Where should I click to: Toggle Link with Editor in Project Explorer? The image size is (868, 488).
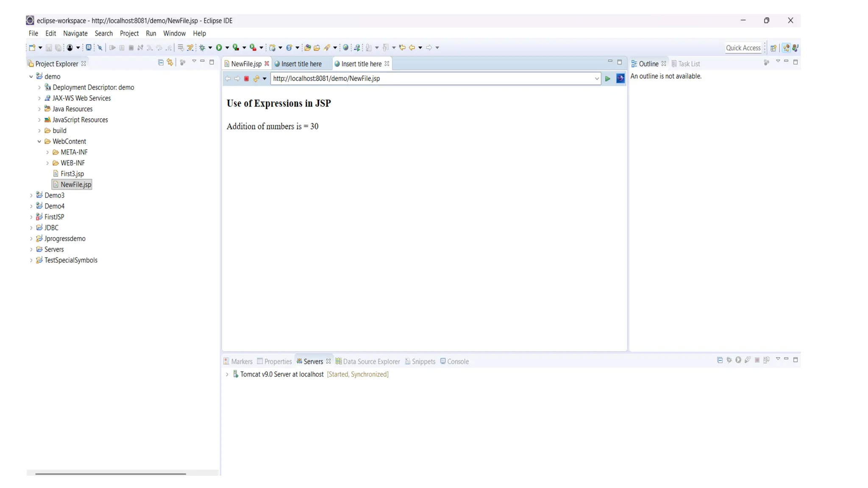[x=170, y=63]
